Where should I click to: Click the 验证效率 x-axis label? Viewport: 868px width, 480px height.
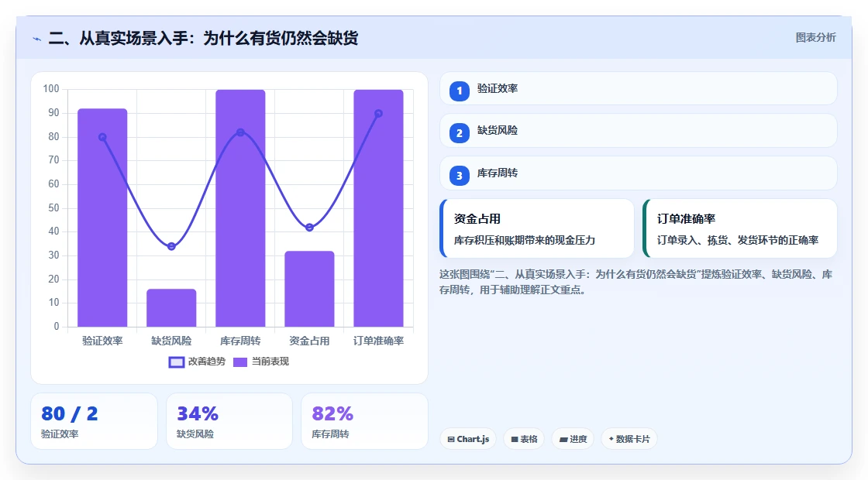[x=102, y=341]
